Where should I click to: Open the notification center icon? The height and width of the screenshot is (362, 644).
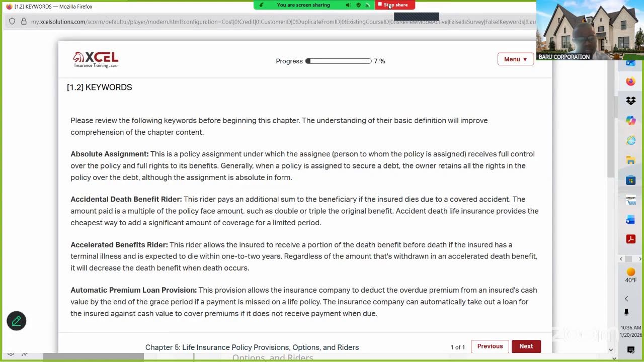tap(631, 350)
